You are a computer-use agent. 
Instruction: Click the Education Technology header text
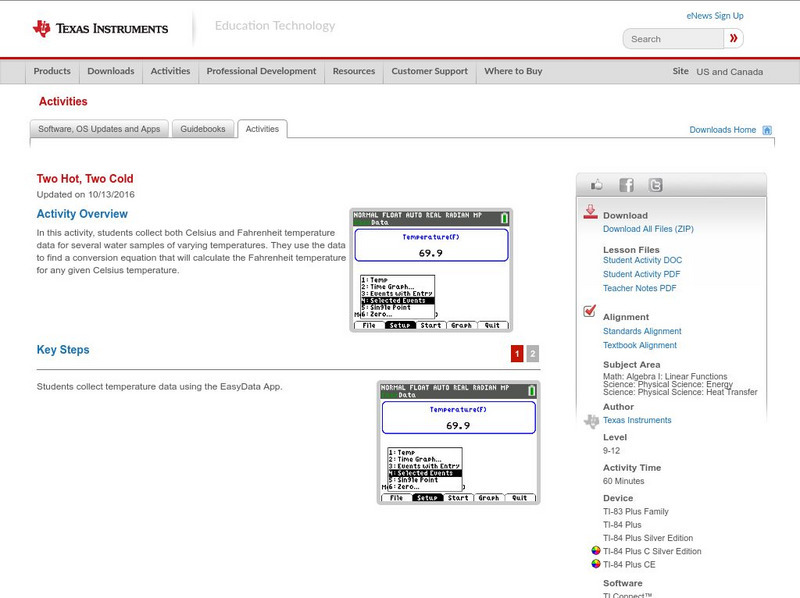coord(275,26)
